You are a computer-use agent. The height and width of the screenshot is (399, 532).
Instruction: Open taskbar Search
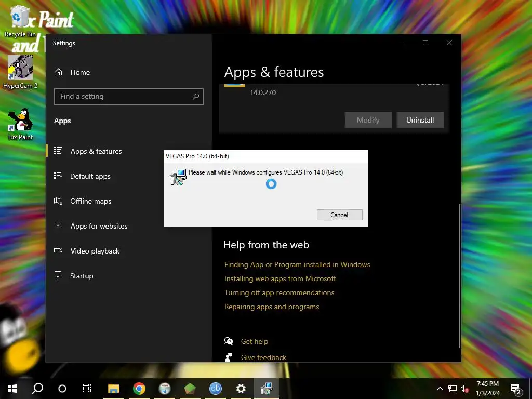click(x=37, y=389)
